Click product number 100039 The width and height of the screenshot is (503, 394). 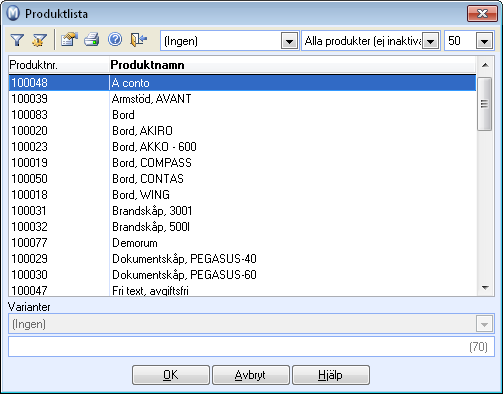click(29, 99)
